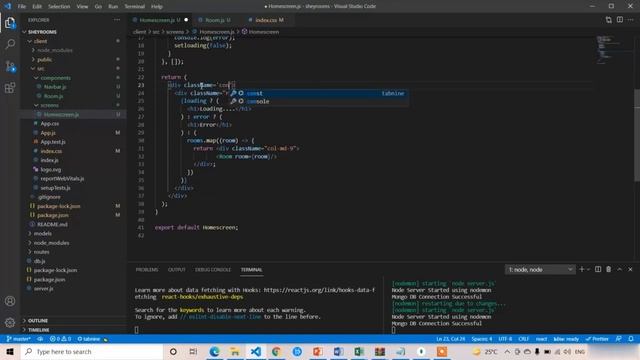Open the Accounts menu icon

10,301
